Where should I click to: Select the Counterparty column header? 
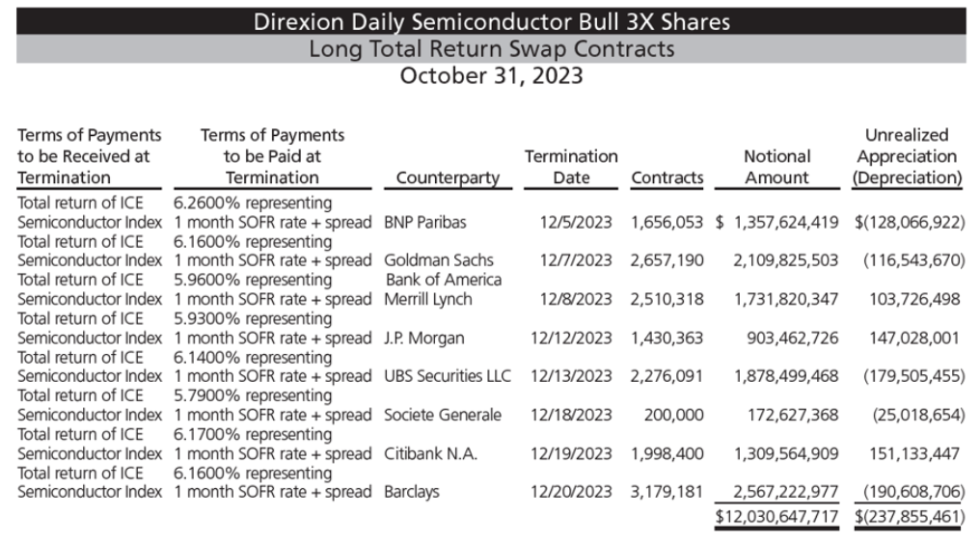pyautogui.click(x=449, y=177)
